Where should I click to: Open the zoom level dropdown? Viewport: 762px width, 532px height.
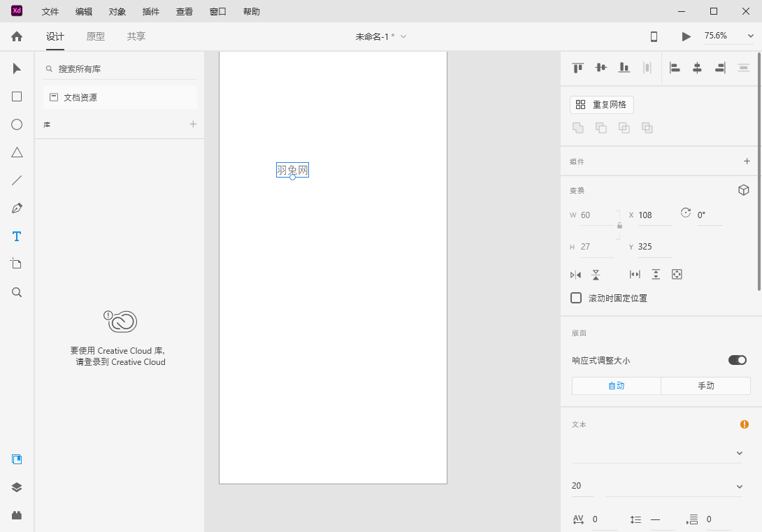[x=750, y=36]
